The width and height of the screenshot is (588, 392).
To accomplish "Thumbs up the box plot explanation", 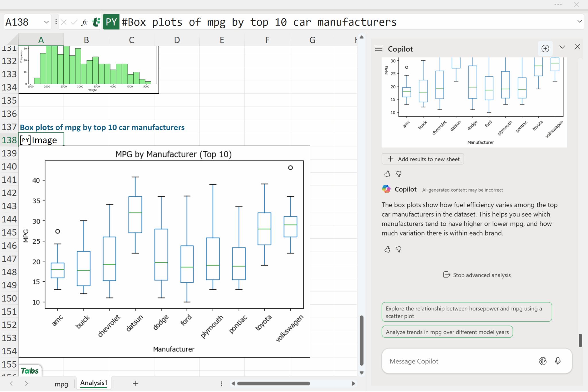I will pos(387,249).
